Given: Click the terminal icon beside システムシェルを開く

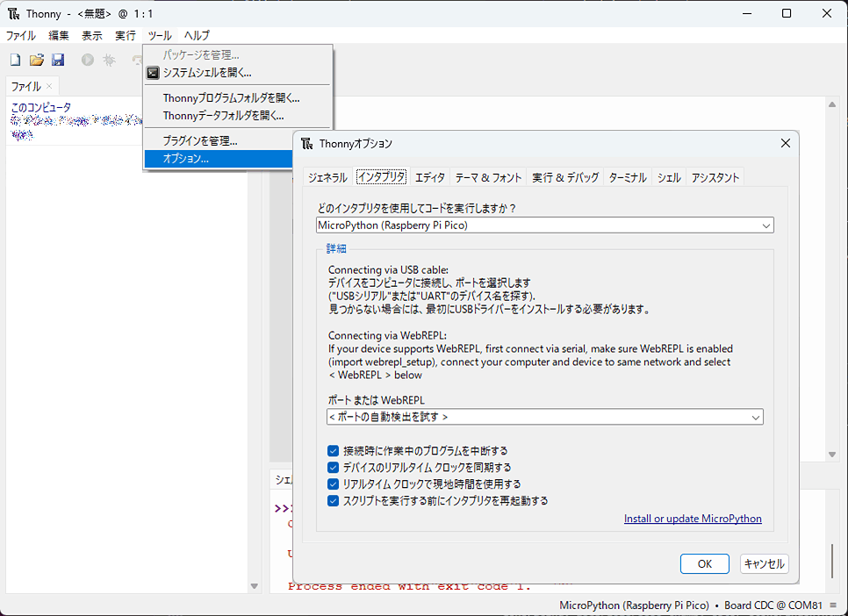Looking at the screenshot, I should [153, 73].
